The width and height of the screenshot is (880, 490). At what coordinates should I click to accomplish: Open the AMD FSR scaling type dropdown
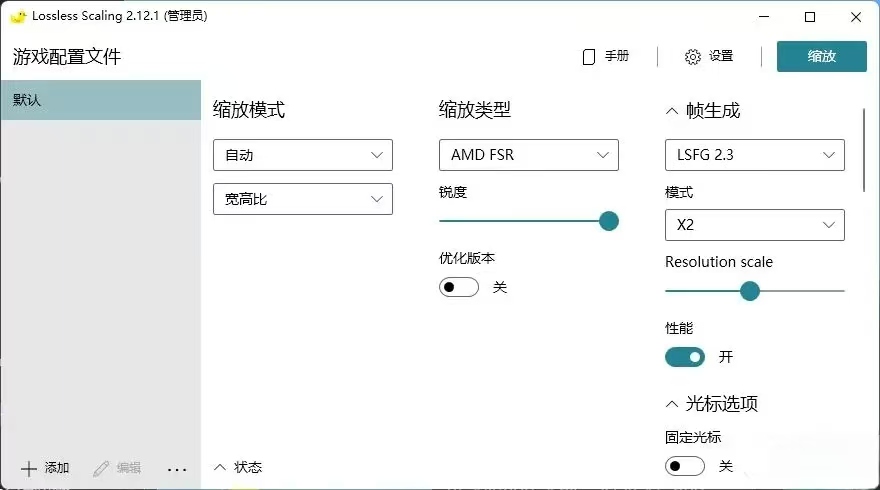click(529, 155)
